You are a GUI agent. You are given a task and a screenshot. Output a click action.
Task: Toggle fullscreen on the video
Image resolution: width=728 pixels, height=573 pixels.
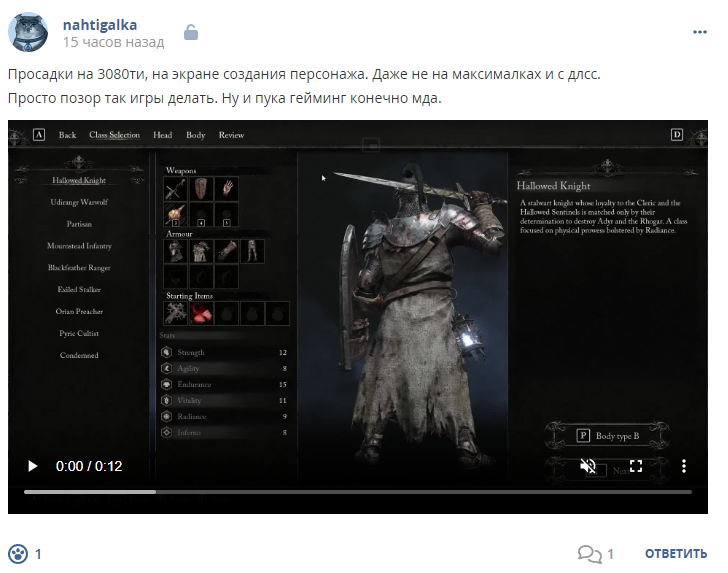(x=636, y=466)
